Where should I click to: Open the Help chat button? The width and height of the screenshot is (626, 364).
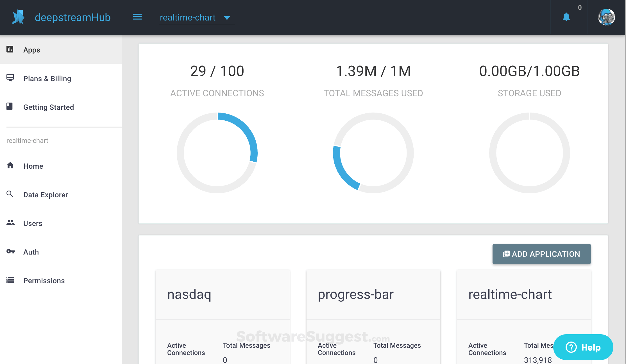583,347
